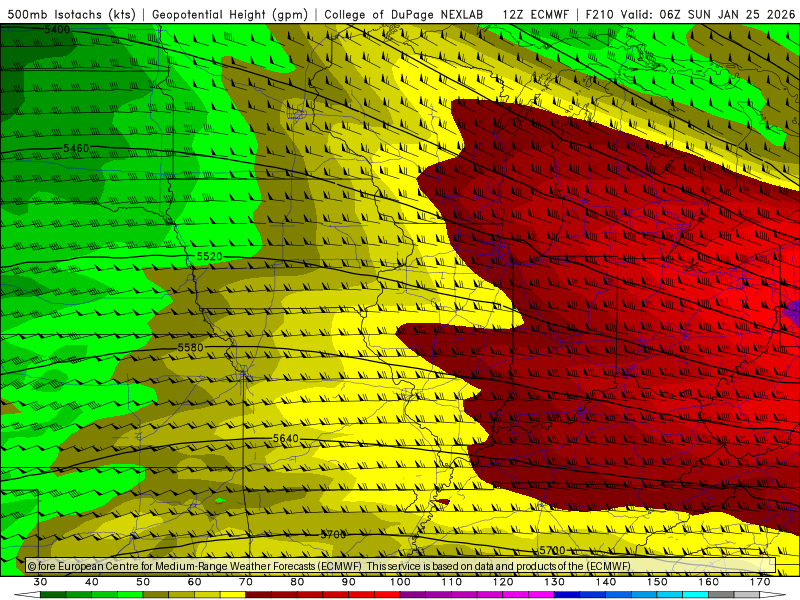Click the 170 kt color scale label
The width and height of the screenshot is (800, 600).
tap(760, 582)
